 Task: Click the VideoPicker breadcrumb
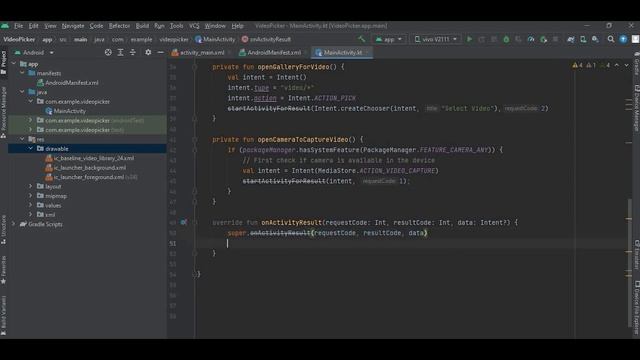(19, 40)
